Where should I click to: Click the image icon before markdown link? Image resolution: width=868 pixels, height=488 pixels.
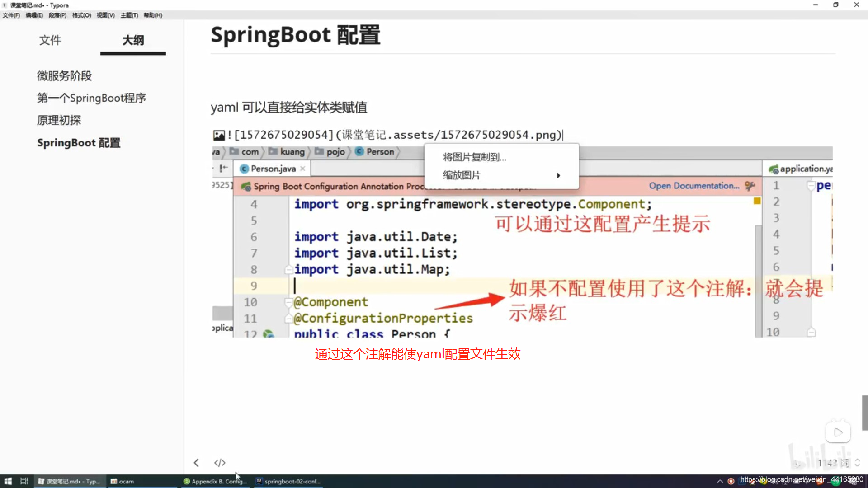point(219,135)
